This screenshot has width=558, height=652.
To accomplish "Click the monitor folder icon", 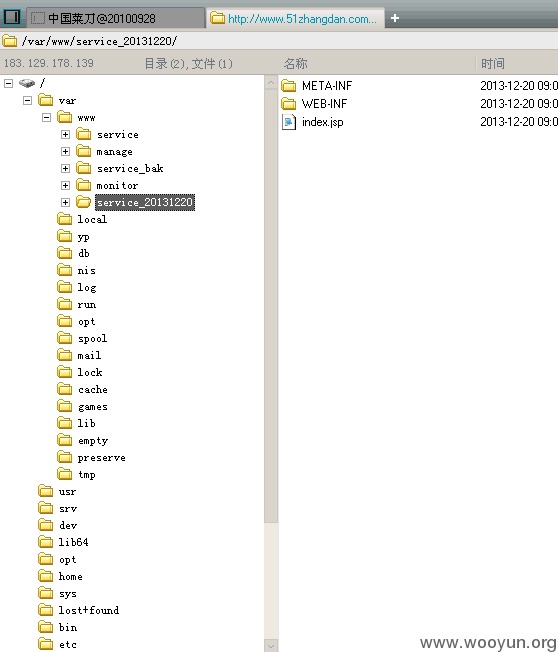I will [x=84, y=185].
